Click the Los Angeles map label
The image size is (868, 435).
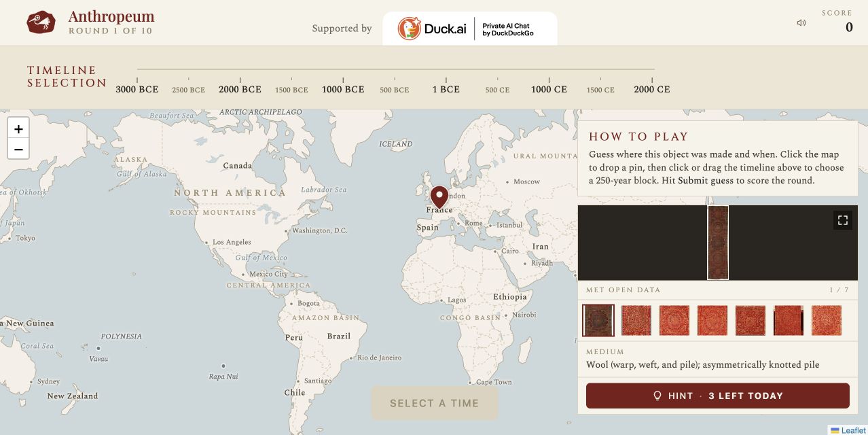coord(232,242)
